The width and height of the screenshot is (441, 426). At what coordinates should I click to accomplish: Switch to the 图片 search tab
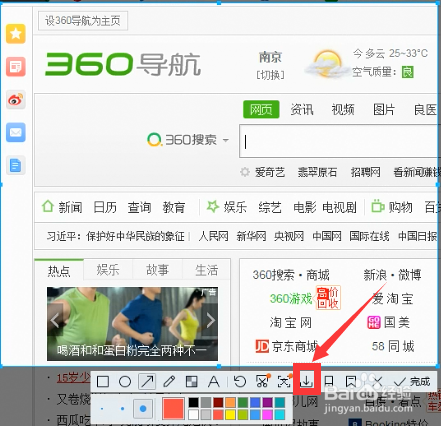384,109
